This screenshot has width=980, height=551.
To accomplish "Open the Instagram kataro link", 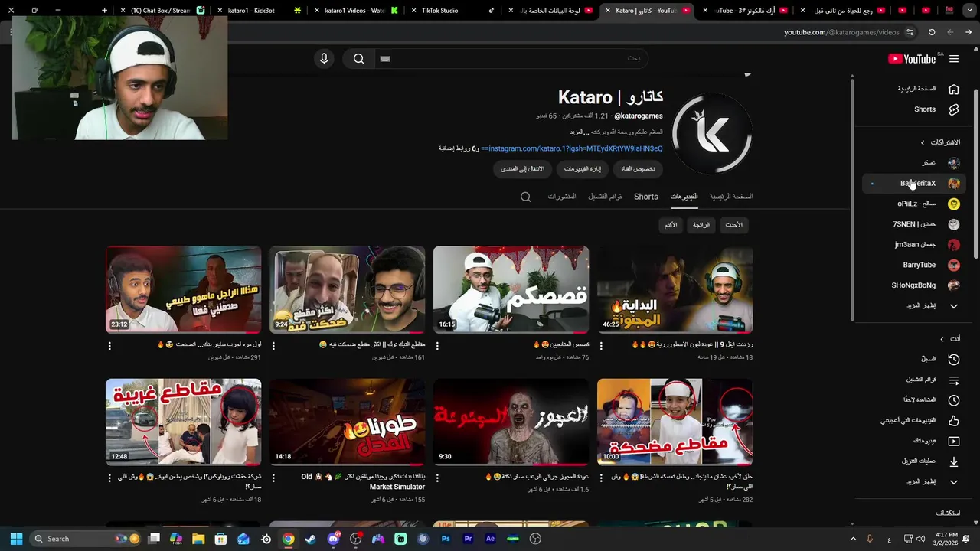I will point(572,148).
